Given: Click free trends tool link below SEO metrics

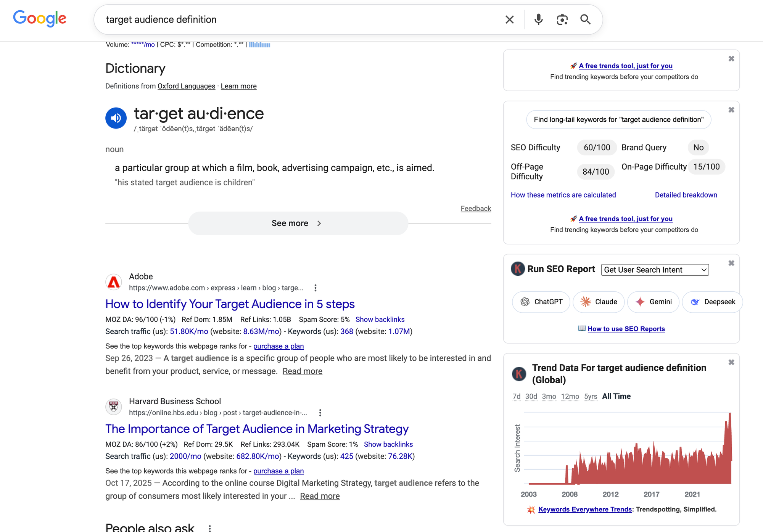Looking at the screenshot, I should point(625,219).
